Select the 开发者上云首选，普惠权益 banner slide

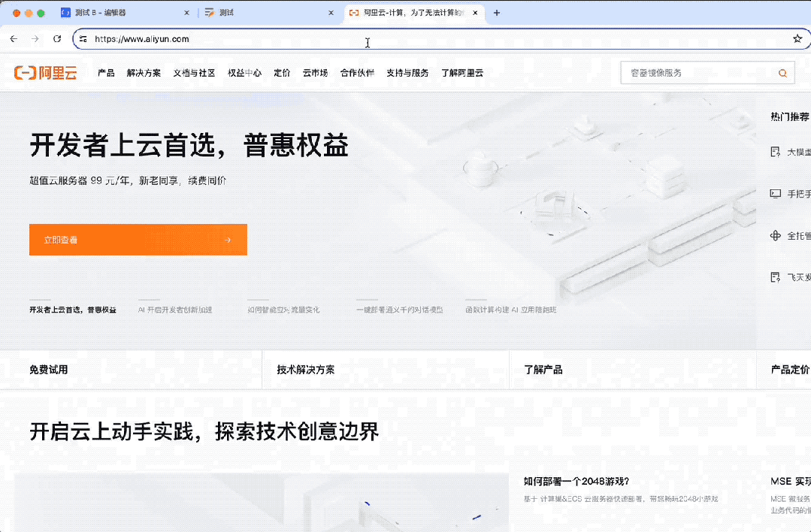pos(73,309)
